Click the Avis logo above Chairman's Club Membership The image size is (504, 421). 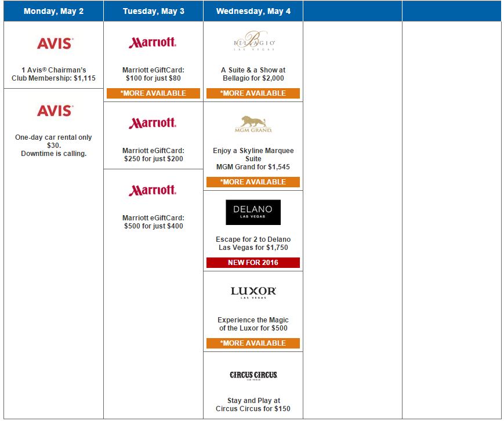pyautogui.click(x=54, y=43)
